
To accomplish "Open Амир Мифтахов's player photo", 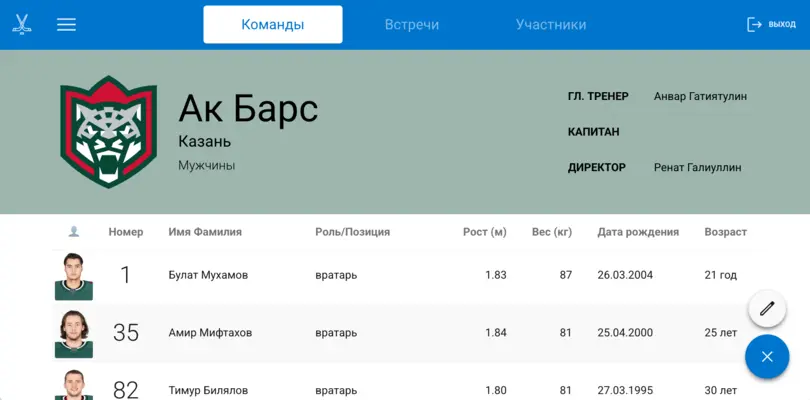I will click(74, 334).
